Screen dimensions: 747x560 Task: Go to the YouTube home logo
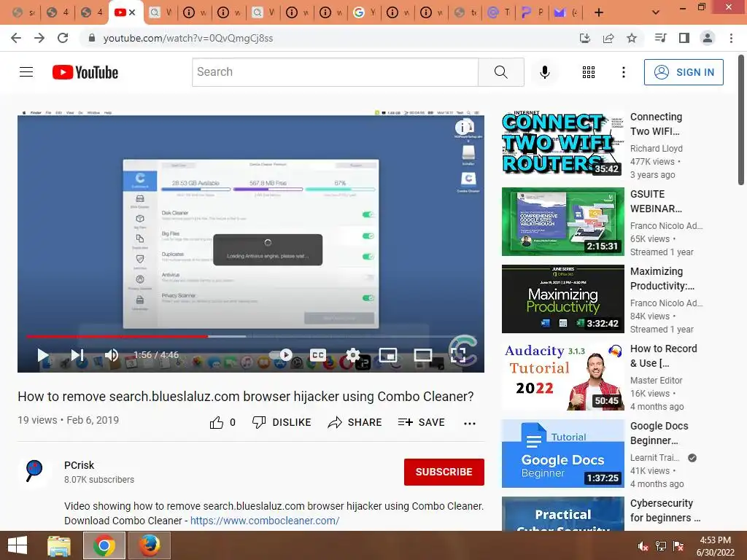pyautogui.click(x=85, y=72)
